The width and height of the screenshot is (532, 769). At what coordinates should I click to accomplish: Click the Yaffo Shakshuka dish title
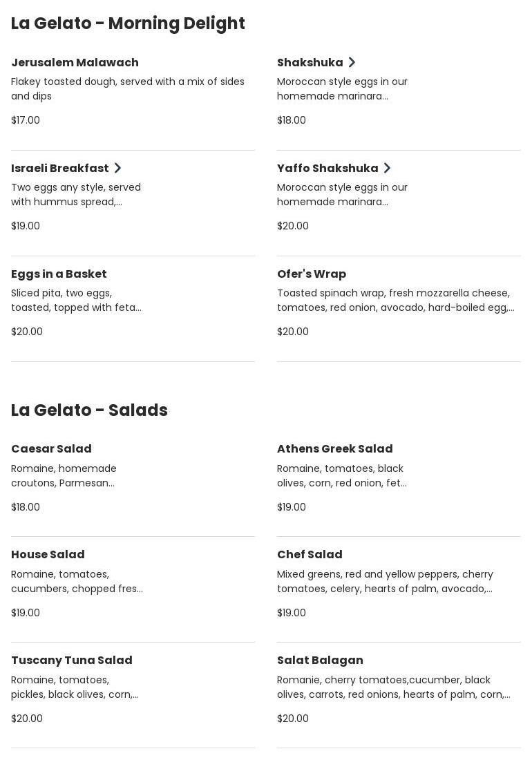[327, 169]
